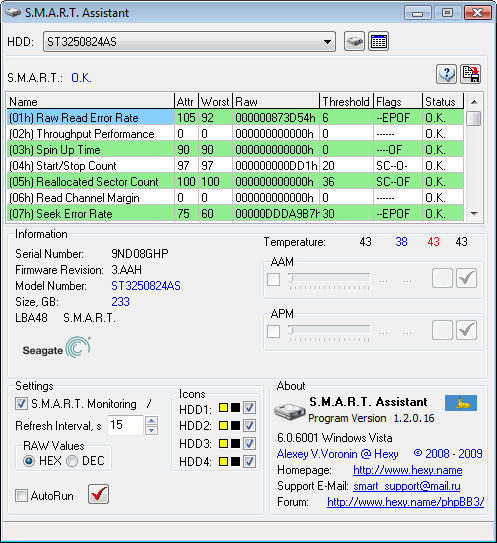Click the Worst column header
The height and width of the screenshot is (543, 497).
tap(215, 102)
